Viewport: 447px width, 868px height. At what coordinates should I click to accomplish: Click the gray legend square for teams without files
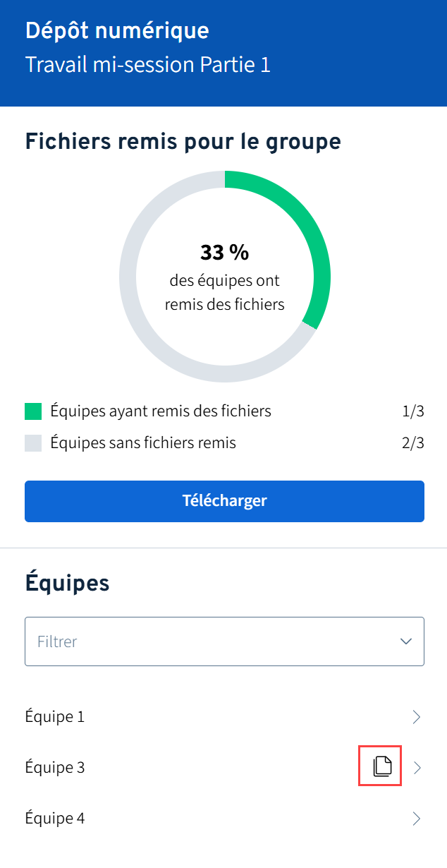coord(33,443)
